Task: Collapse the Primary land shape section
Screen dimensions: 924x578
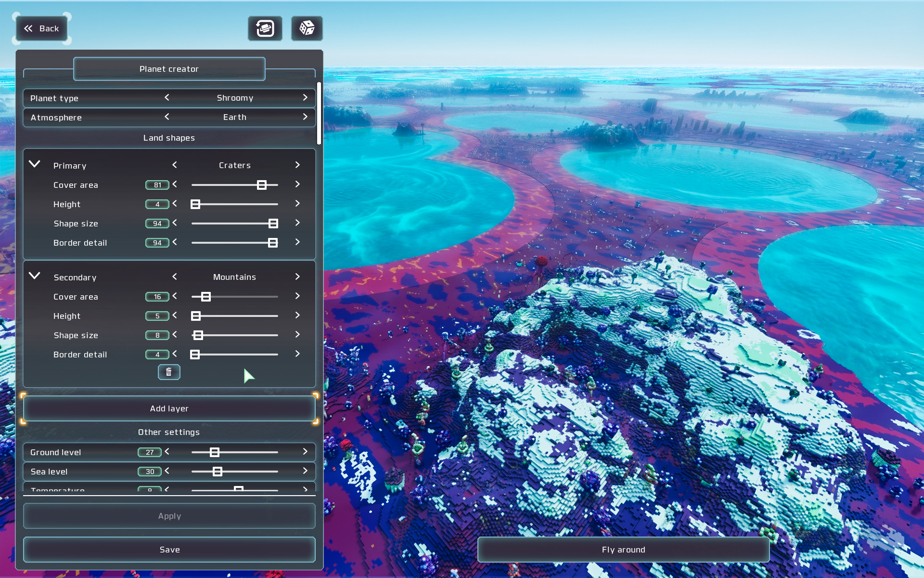Action: [35, 164]
